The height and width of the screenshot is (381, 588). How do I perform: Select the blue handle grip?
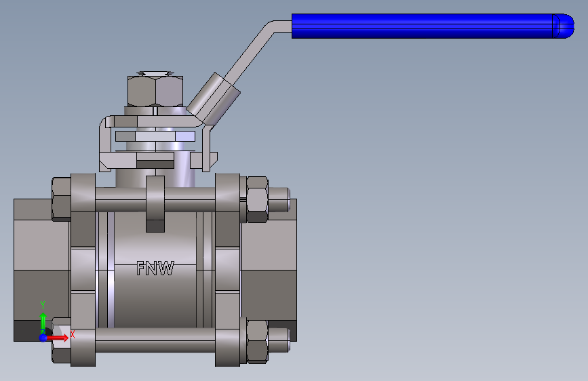click(433, 26)
